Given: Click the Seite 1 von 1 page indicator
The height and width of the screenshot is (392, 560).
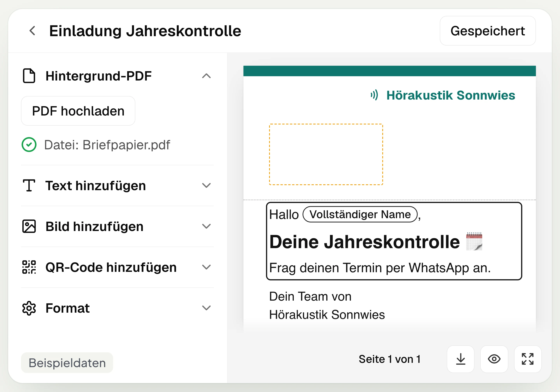Looking at the screenshot, I should [390, 359].
